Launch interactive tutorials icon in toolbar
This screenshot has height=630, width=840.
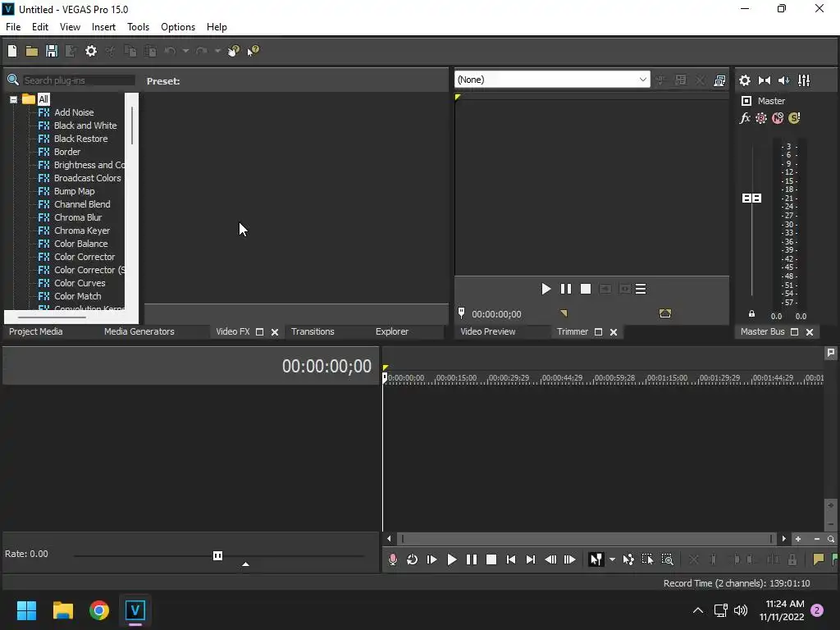coord(234,51)
